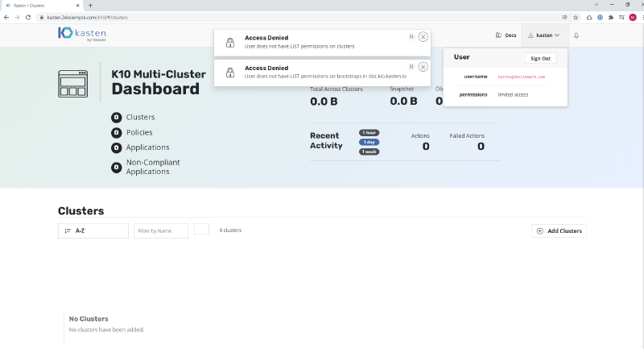644x349 pixels.
Task: Click the '0 clusters' count text
Action: (x=230, y=231)
